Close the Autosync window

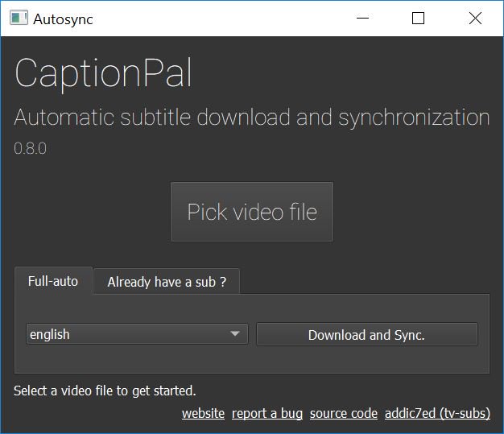tap(475, 18)
